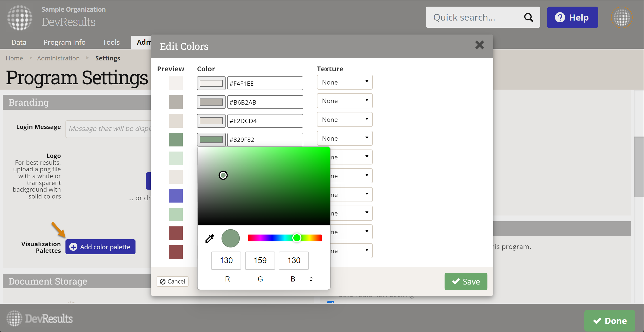Click the green value input field

(x=260, y=260)
